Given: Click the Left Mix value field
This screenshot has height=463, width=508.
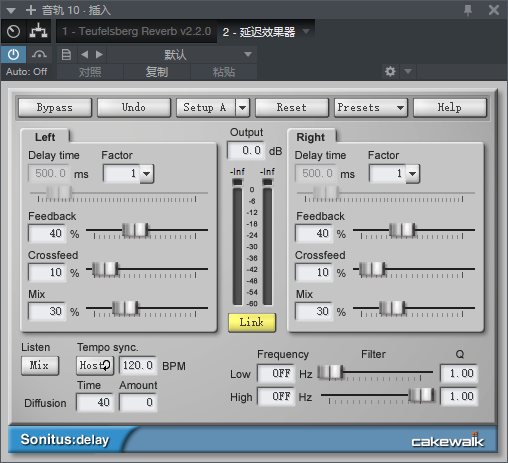Looking at the screenshot, I should click(x=47, y=311).
